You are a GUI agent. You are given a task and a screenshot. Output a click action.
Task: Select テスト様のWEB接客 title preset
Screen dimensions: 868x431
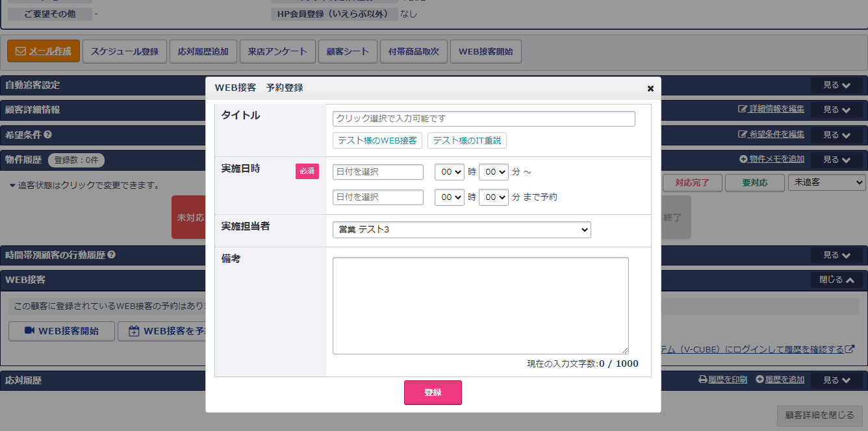pyautogui.click(x=377, y=141)
